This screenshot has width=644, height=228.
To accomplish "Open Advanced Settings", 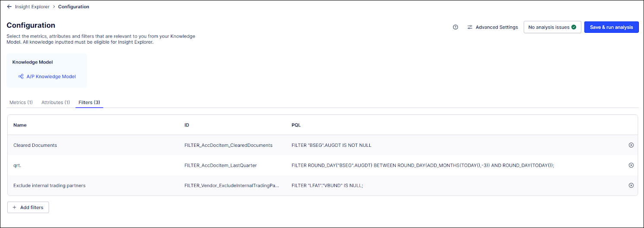I will coord(493,27).
